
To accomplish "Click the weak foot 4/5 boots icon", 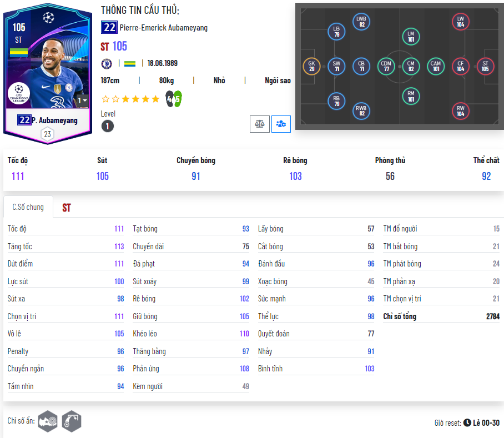I will (x=174, y=99).
